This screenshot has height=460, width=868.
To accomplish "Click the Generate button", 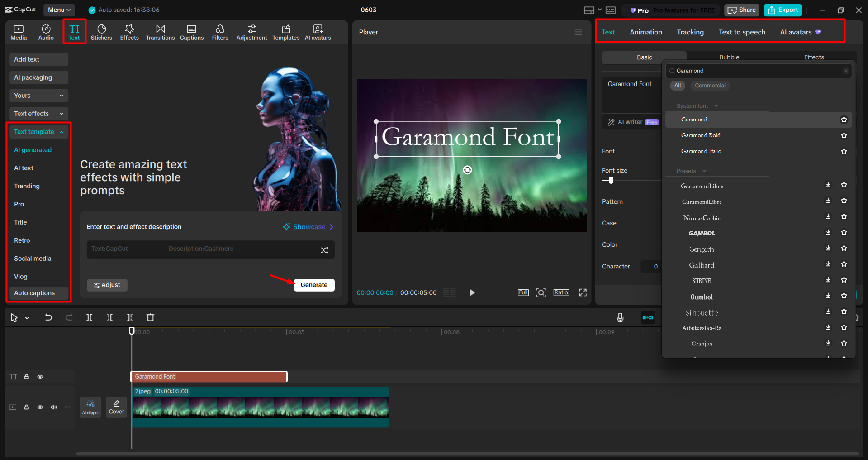I will pyautogui.click(x=314, y=285).
